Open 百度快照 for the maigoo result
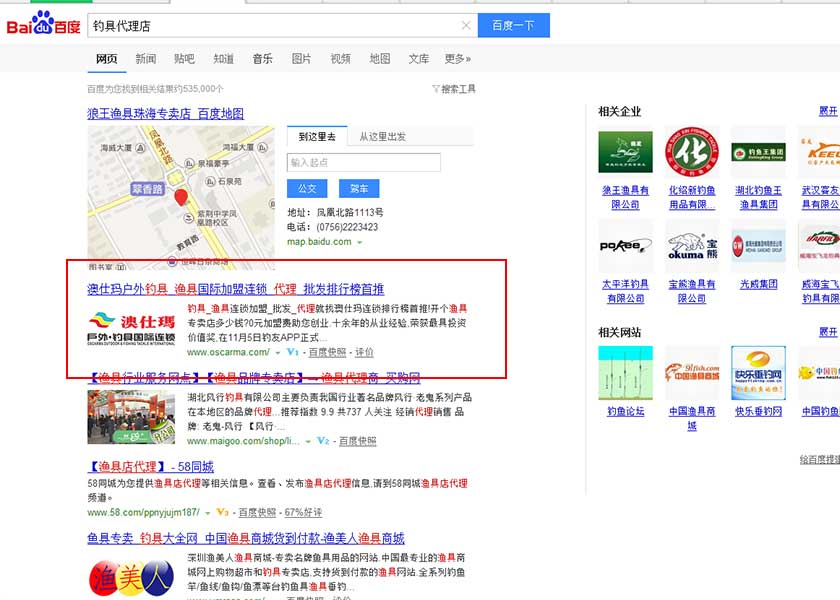This screenshot has height=600, width=840. pos(358,441)
